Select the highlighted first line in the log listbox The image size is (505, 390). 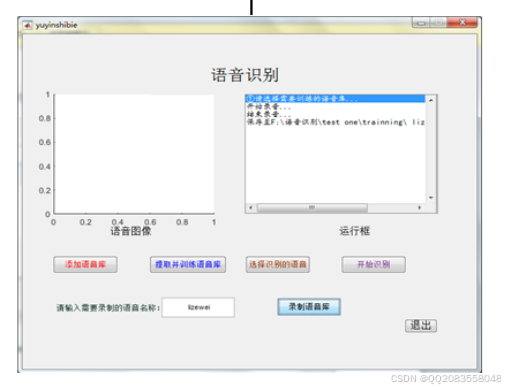click(x=335, y=99)
